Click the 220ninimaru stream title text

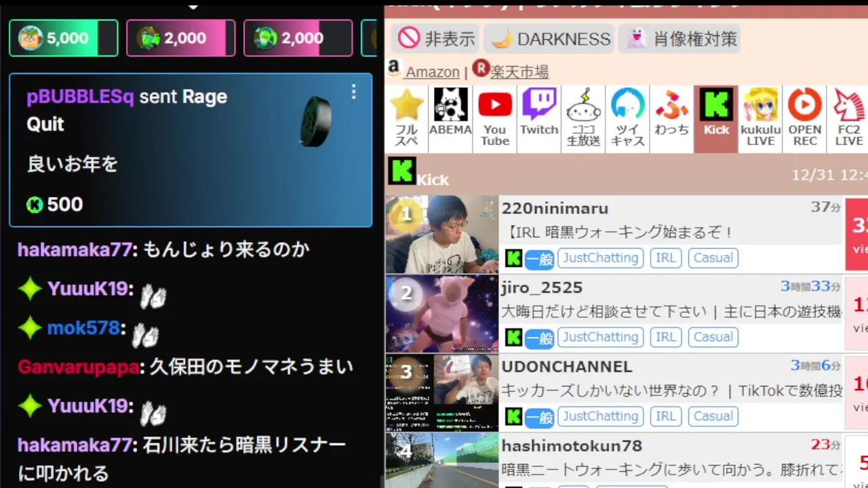[x=617, y=232]
